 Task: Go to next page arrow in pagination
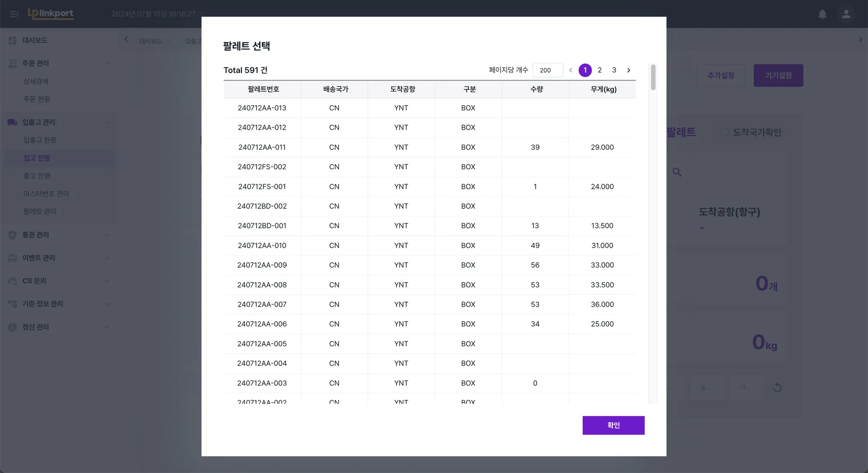(629, 70)
